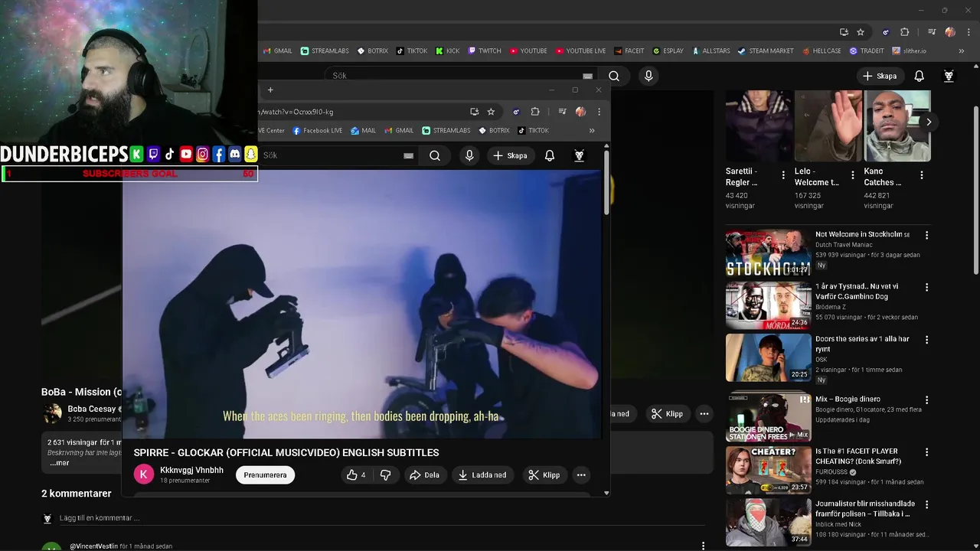Click Facebook LIVE bookmark in front window

click(317, 131)
